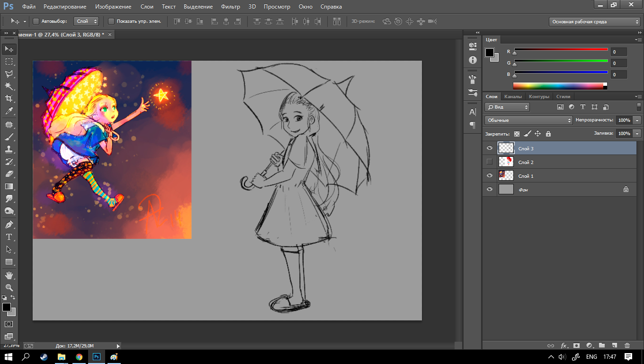Click the G value input field
The height and width of the screenshot is (364, 644).
pos(619,63)
